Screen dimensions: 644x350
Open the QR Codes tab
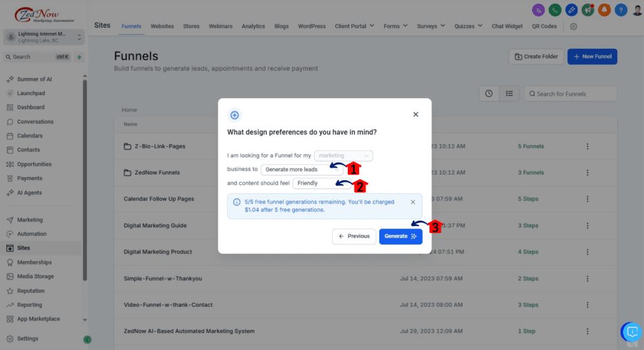pyautogui.click(x=544, y=26)
